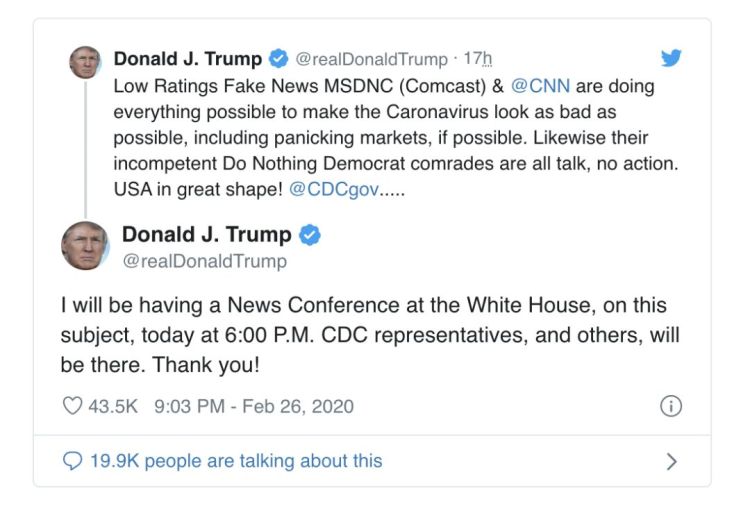Screen dimensions: 750x520
Task: Open large profile avatar of main tweet
Action: tap(85, 246)
